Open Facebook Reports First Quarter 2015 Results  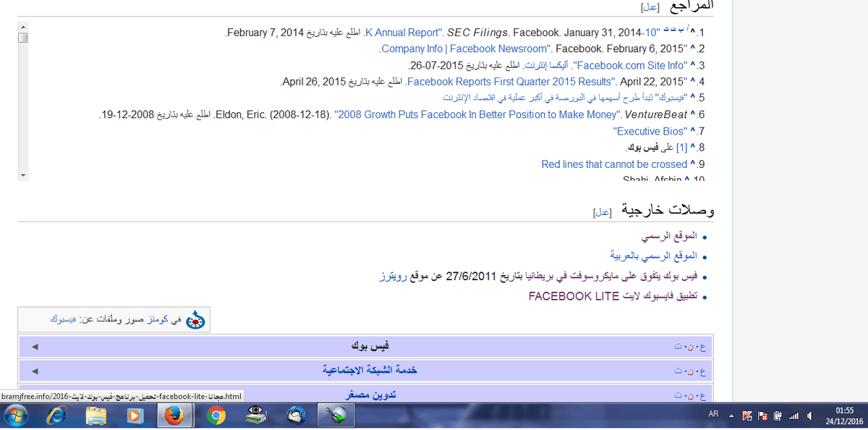click(511, 82)
